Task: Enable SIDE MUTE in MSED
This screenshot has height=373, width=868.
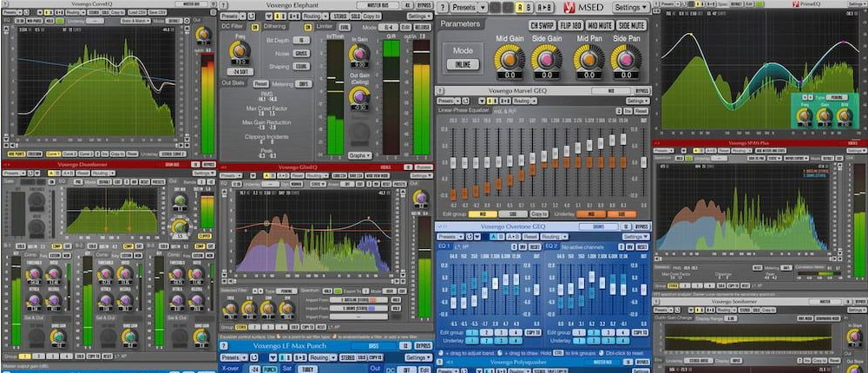Action: click(x=631, y=25)
